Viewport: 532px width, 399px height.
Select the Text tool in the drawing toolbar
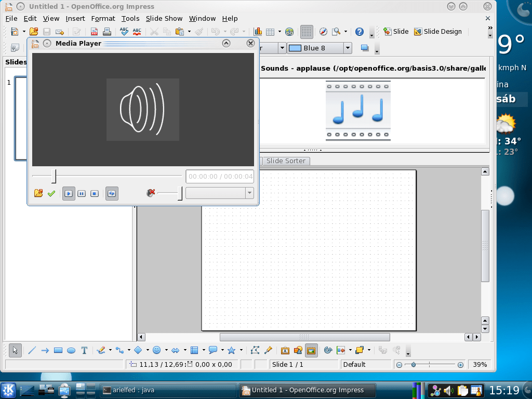point(84,350)
